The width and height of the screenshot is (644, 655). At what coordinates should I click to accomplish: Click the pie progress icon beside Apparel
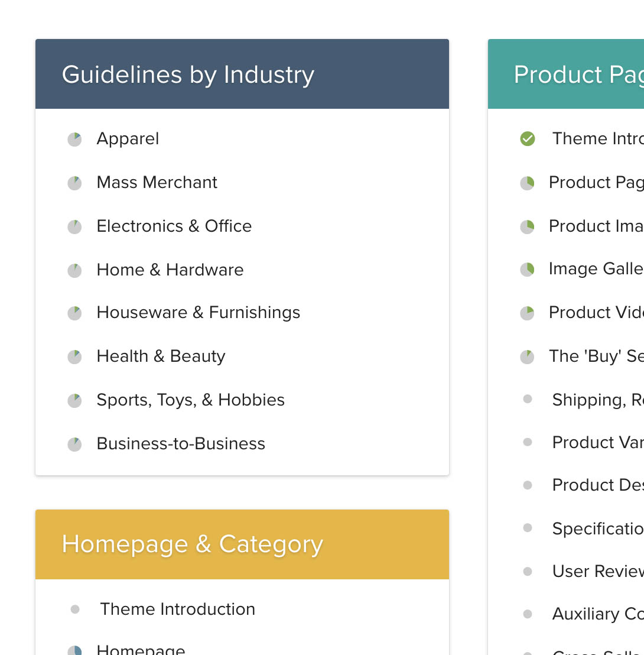pos(74,140)
